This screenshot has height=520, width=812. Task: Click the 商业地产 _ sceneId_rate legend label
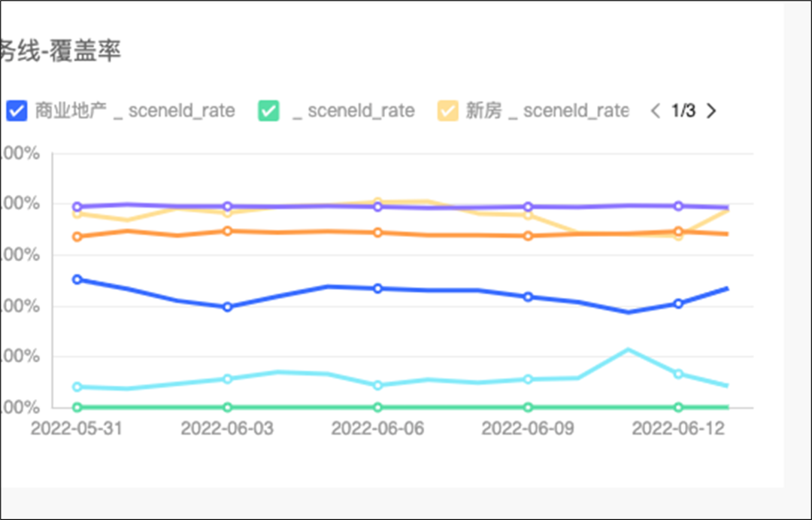tap(135, 111)
